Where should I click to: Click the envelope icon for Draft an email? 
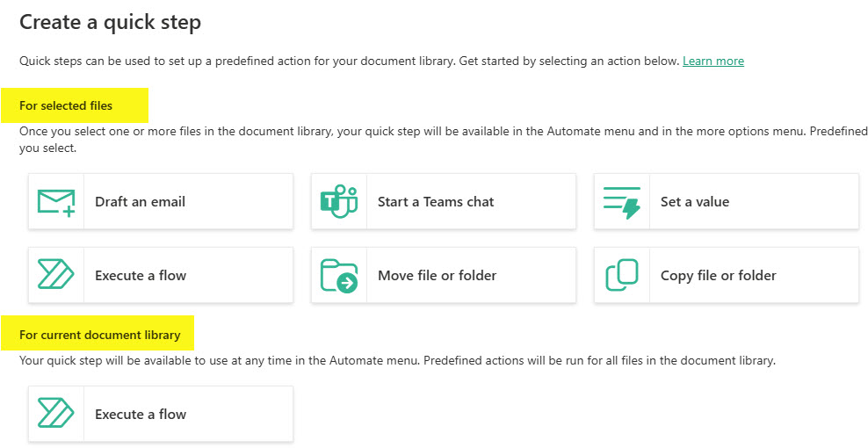[56, 202]
